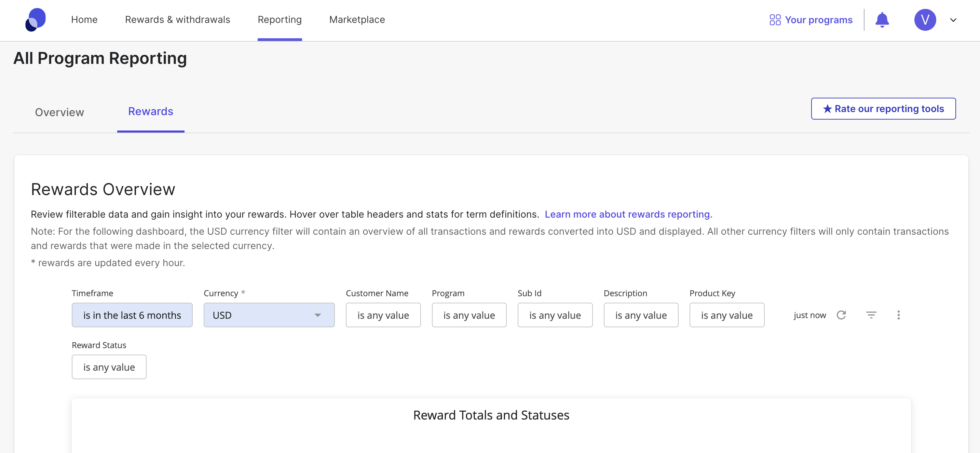Image resolution: width=980 pixels, height=453 pixels.
Task: Open the Reward Status filter
Action: (x=109, y=367)
